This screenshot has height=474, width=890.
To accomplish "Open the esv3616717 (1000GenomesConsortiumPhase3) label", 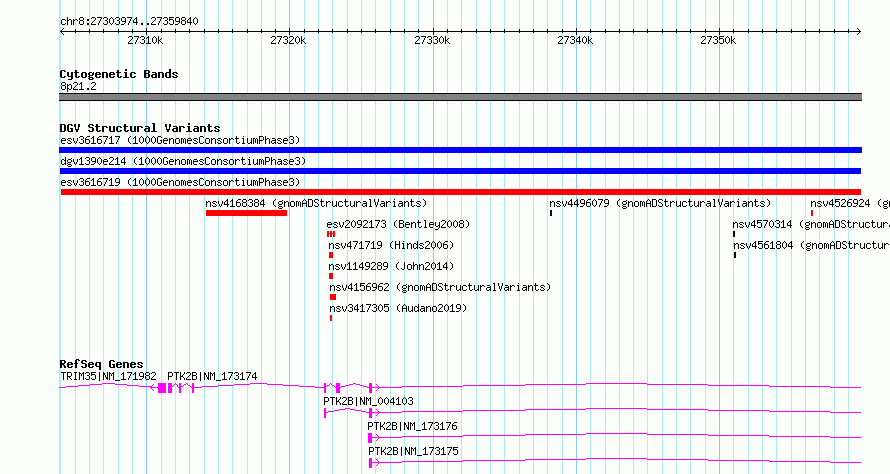I will pos(180,140).
